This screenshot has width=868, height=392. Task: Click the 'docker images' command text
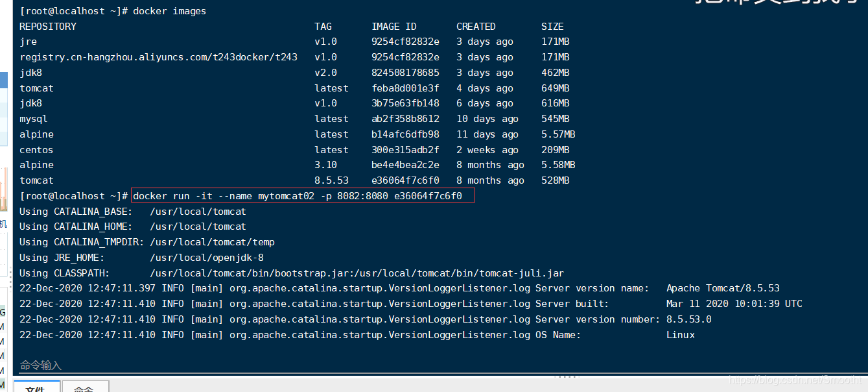pyautogui.click(x=169, y=11)
